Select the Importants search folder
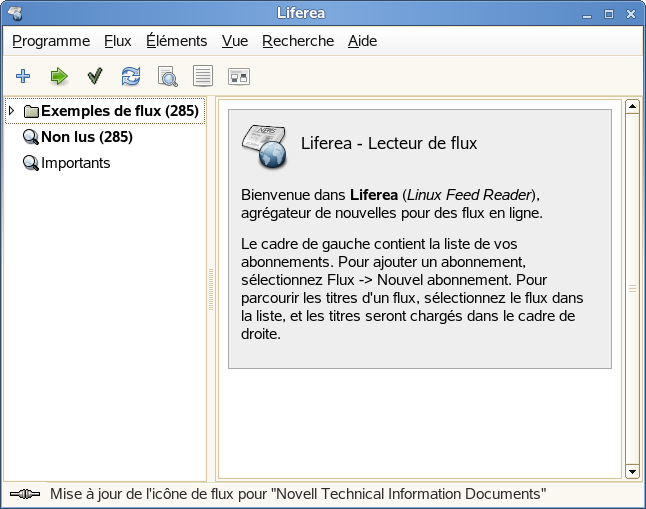This screenshot has width=646, height=509. point(75,163)
